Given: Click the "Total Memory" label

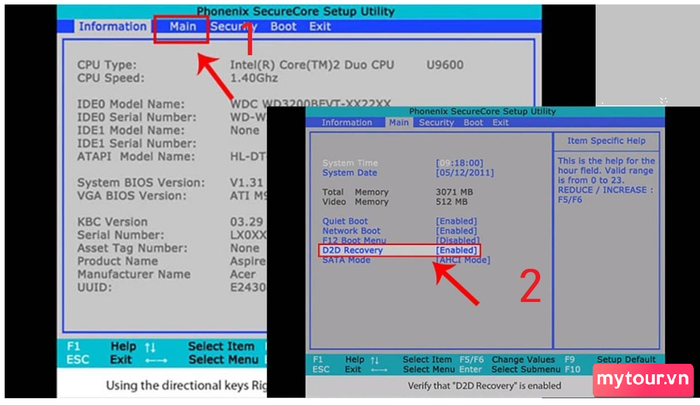Looking at the screenshot, I should point(355,192).
